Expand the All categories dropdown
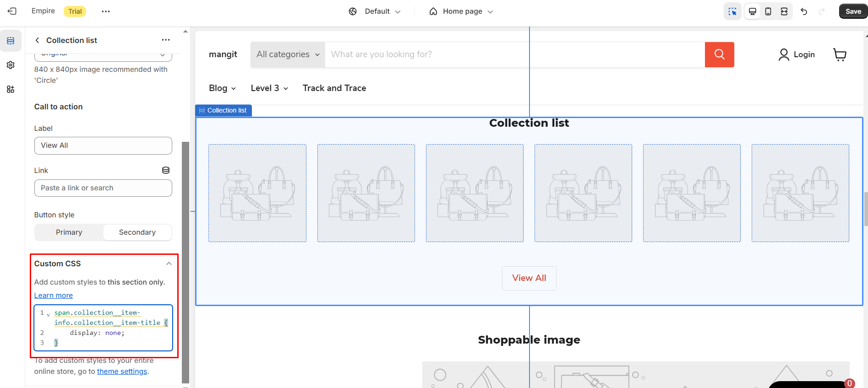The height and width of the screenshot is (388, 868). (288, 54)
